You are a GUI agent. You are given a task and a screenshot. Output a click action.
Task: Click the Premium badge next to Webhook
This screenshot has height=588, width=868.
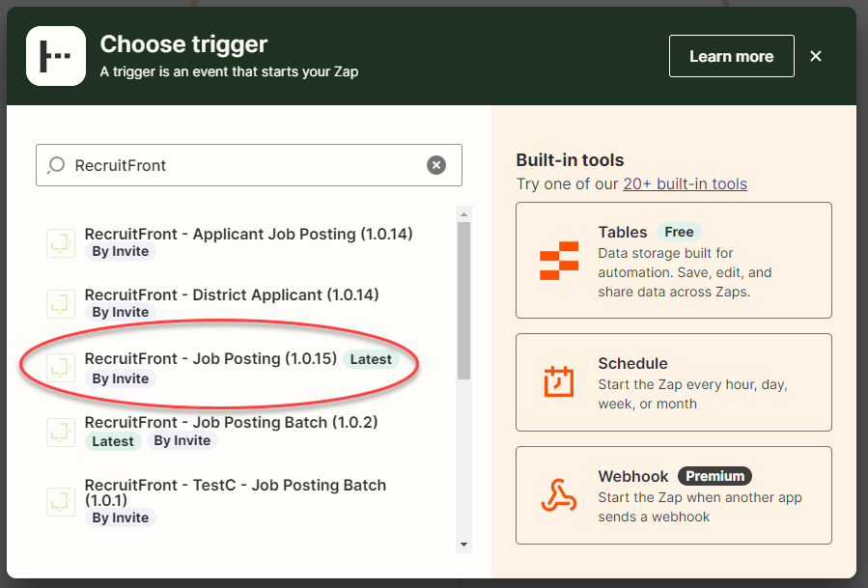pos(714,476)
